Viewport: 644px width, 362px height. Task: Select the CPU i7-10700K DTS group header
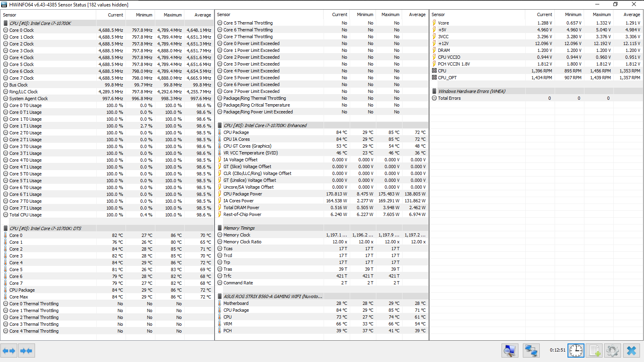point(107,228)
